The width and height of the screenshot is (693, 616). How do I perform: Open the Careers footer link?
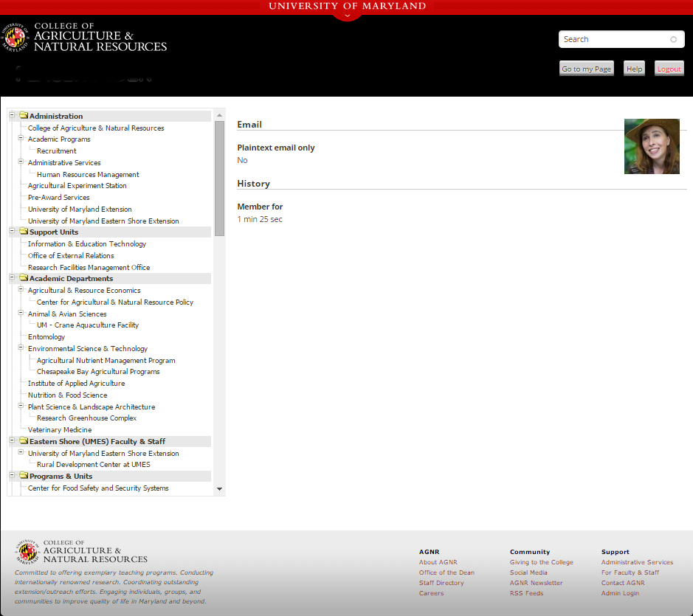(431, 593)
